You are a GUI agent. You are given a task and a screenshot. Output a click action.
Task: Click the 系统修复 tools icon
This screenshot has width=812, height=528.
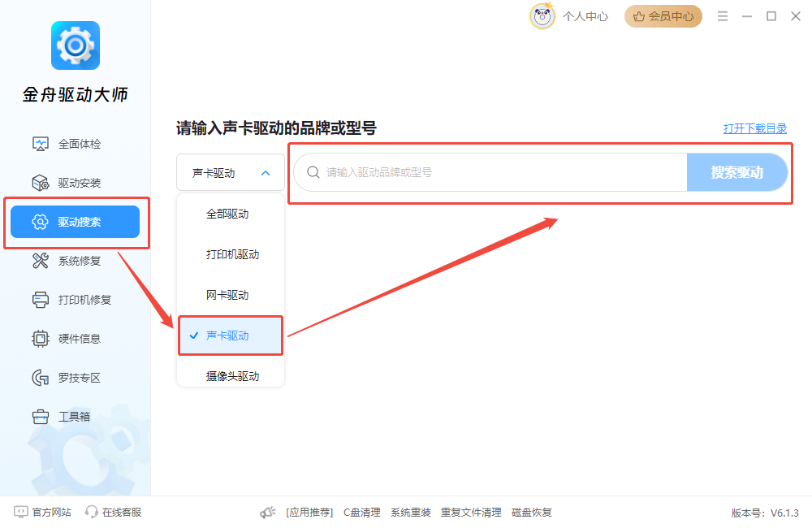(x=41, y=261)
